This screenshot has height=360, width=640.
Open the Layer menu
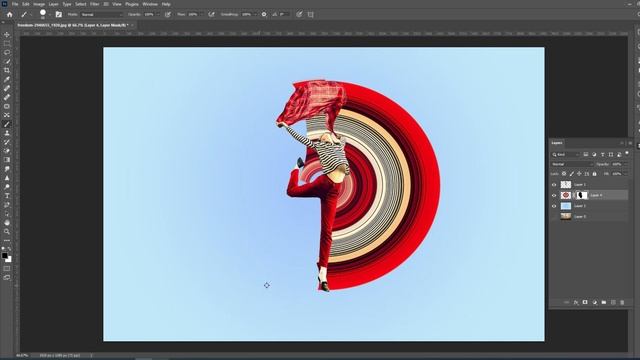(x=53, y=4)
